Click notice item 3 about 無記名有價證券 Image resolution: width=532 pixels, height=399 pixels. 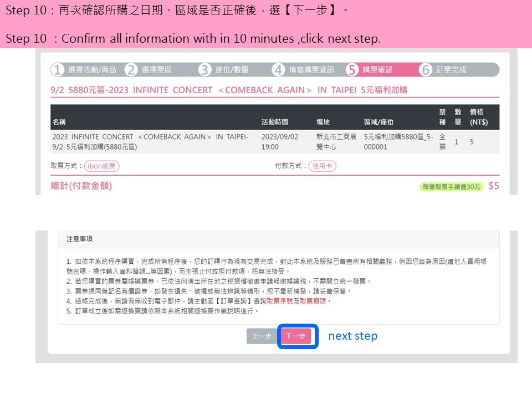[209, 291]
